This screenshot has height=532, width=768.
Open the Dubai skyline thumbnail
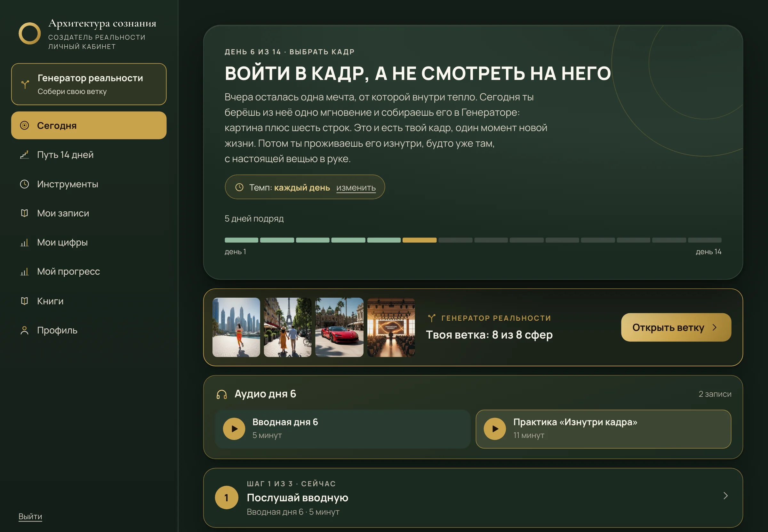click(236, 327)
